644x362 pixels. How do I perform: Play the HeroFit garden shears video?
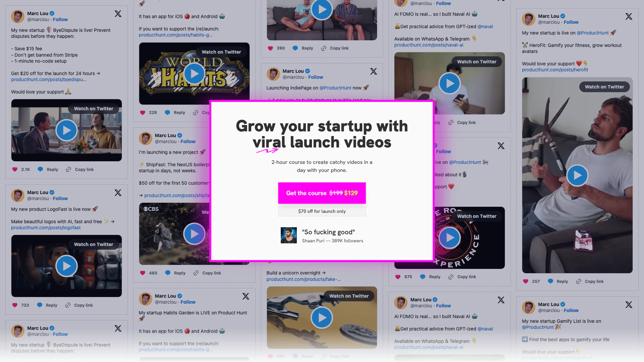point(577,175)
